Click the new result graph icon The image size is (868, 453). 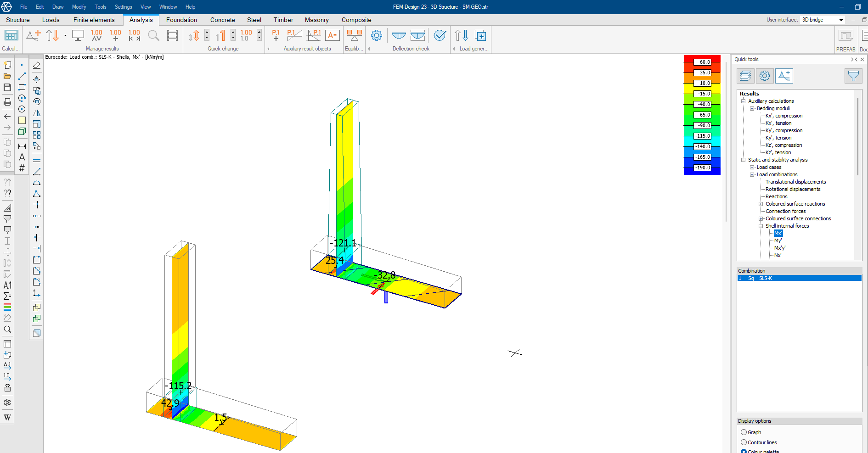pos(34,35)
